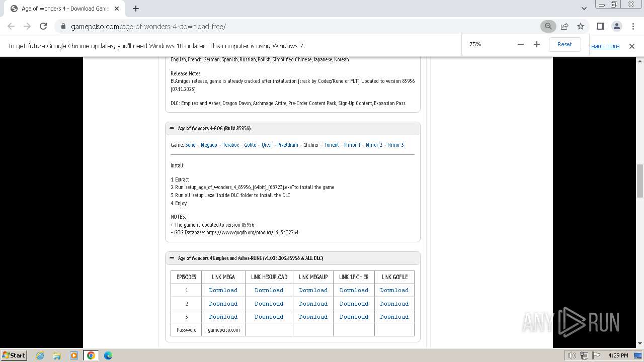Decrease zoom with the minus button

click(x=521, y=44)
